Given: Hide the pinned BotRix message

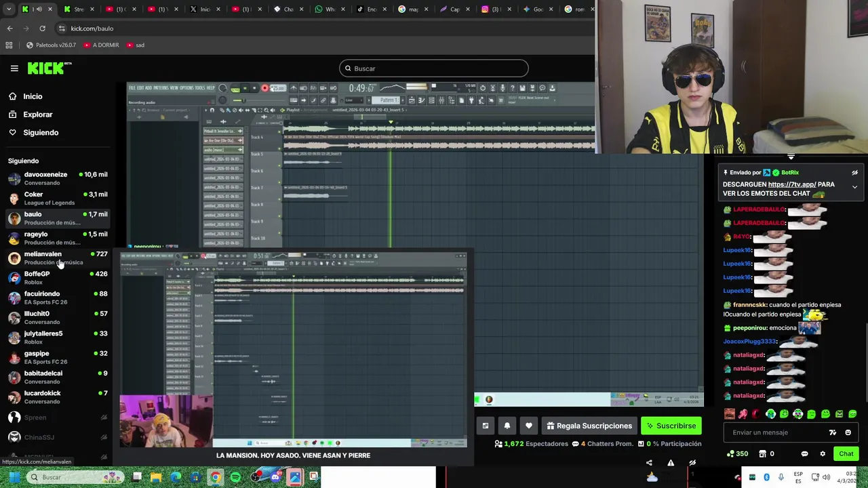Looking at the screenshot, I should coord(854,173).
